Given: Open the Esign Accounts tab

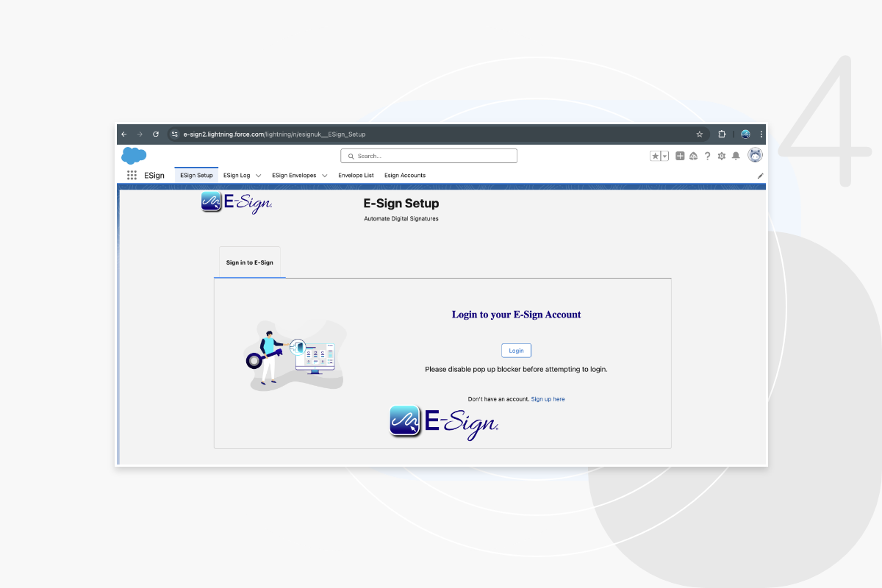Looking at the screenshot, I should coord(405,175).
